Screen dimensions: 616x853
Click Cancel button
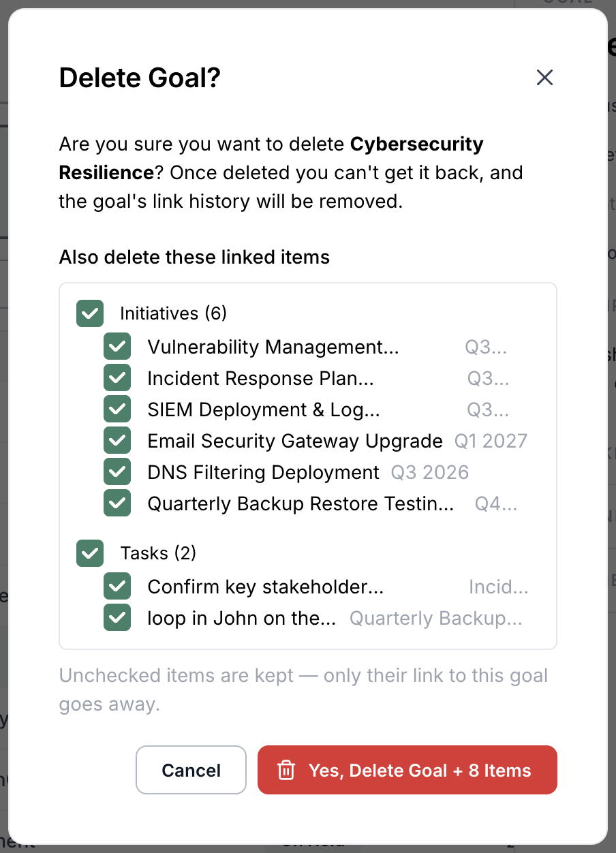point(191,770)
